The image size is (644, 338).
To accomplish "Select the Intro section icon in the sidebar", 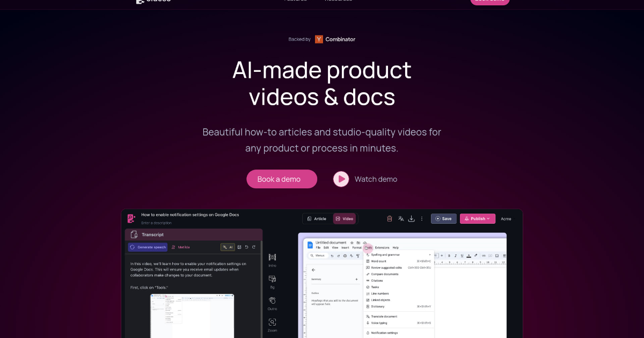I will 272,259.
